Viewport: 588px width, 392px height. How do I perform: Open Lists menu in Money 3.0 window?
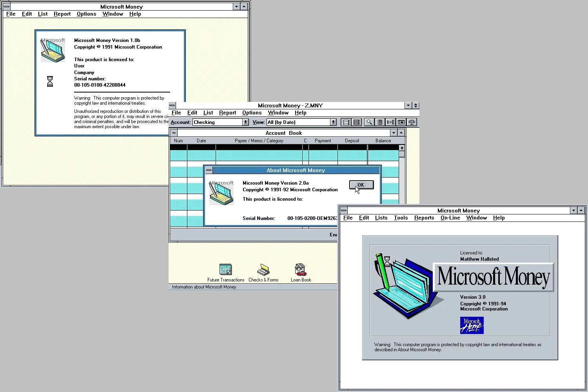coord(381,218)
